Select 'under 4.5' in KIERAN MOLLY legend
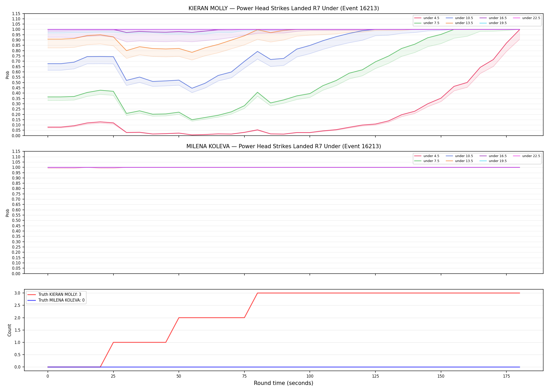This screenshot has width=549, height=392. pyautogui.click(x=427, y=18)
